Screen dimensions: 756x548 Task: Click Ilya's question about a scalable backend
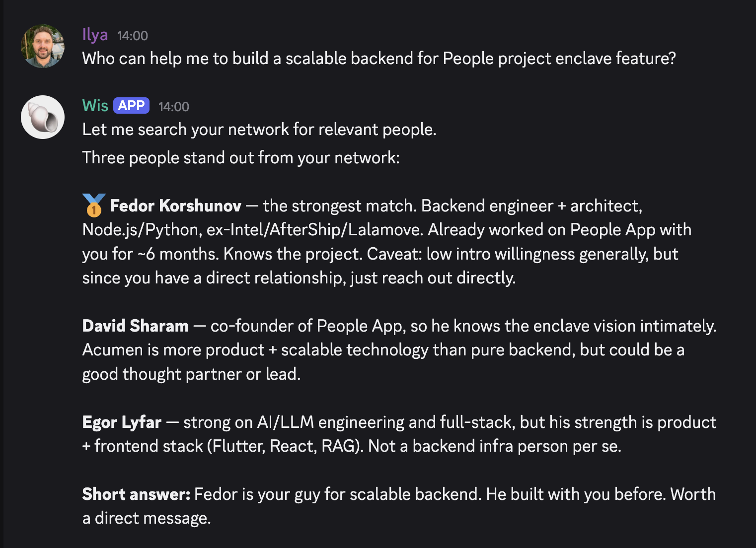click(379, 58)
